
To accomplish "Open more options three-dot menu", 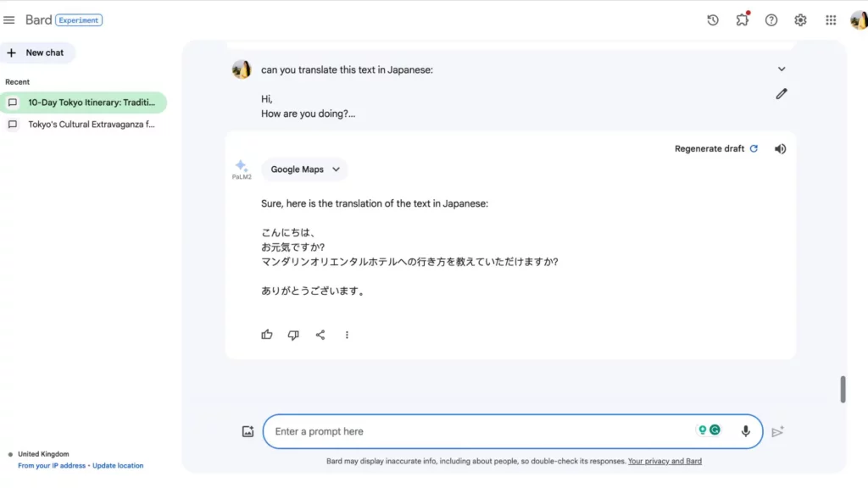I will [x=347, y=335].
